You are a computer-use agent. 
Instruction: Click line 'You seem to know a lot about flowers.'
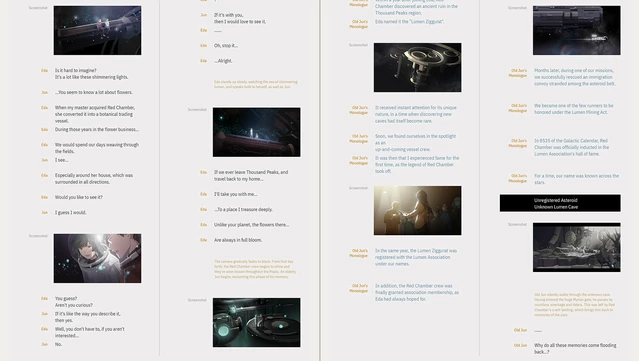[x=94, y=92]
